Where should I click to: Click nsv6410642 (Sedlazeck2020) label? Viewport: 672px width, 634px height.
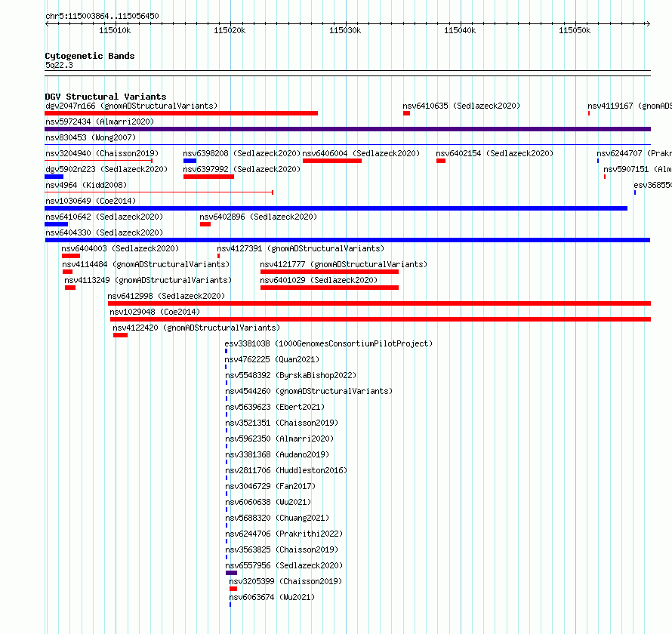(104, 217)
